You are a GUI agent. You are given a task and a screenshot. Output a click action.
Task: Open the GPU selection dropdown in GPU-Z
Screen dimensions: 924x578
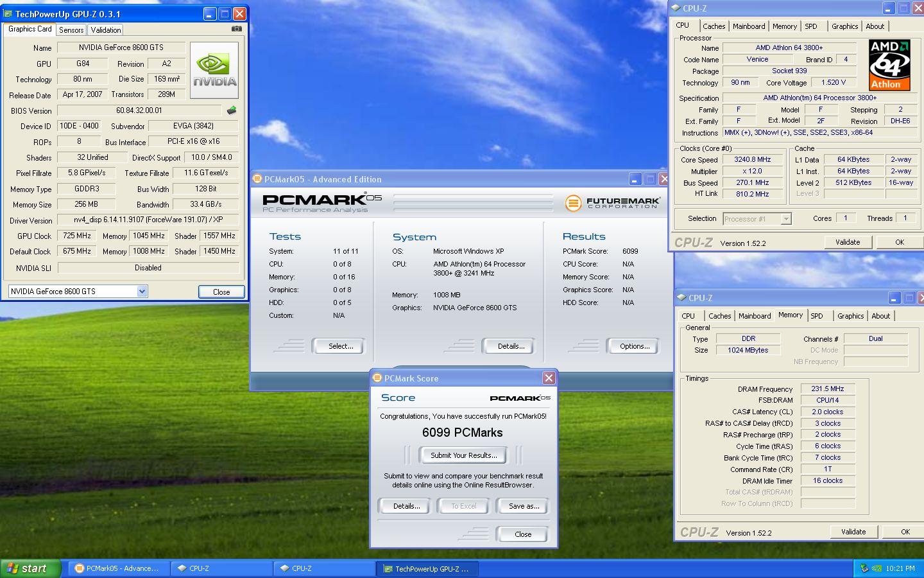pyautogui.click(x=142, y=291)
